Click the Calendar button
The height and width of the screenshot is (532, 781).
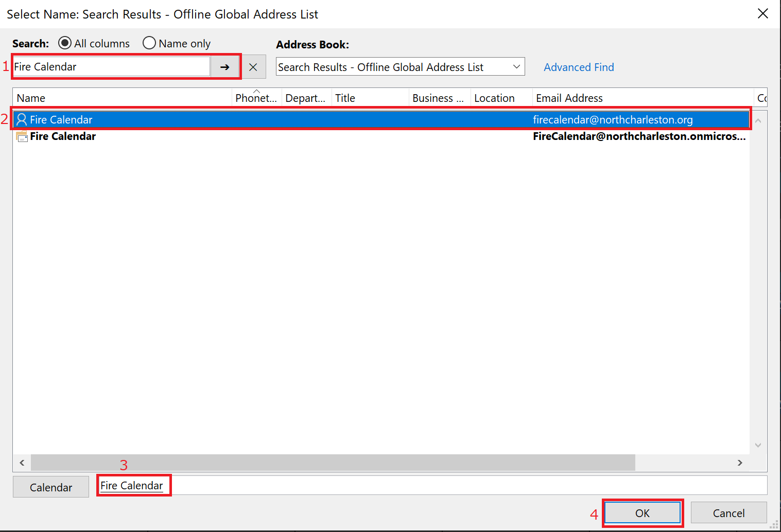tap(51, 487)
